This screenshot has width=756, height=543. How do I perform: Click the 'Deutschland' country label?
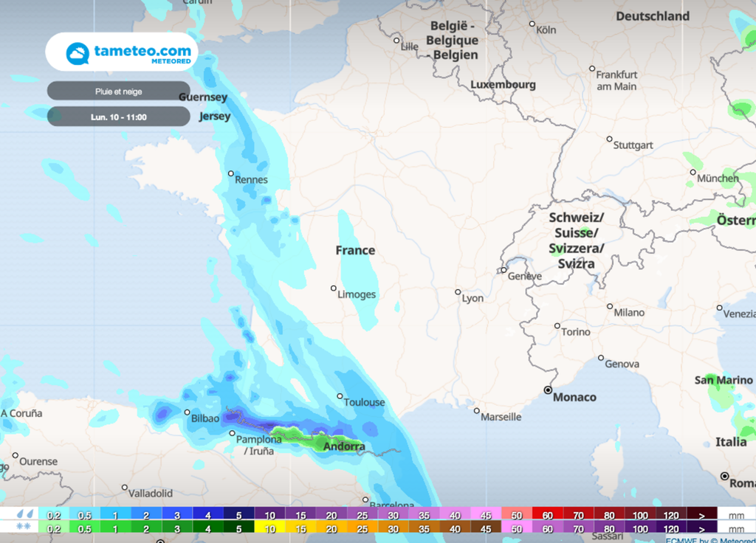[x=653, y=16]
